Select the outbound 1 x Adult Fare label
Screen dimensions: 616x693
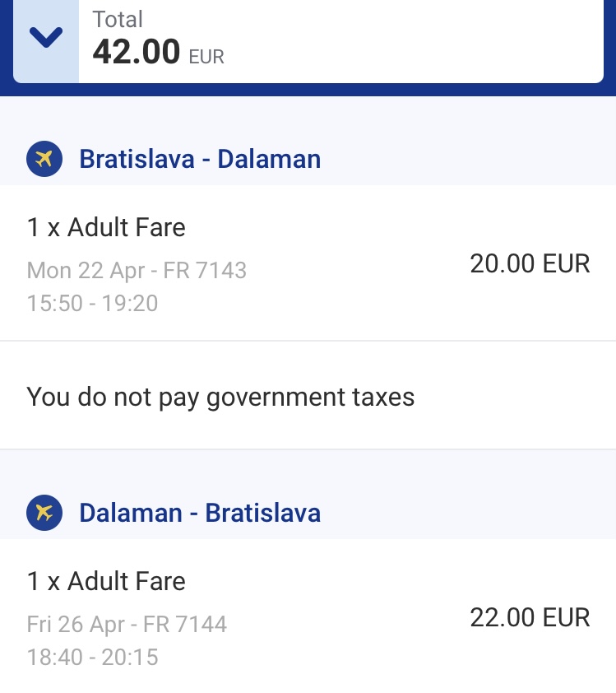[x=106, y=227]
